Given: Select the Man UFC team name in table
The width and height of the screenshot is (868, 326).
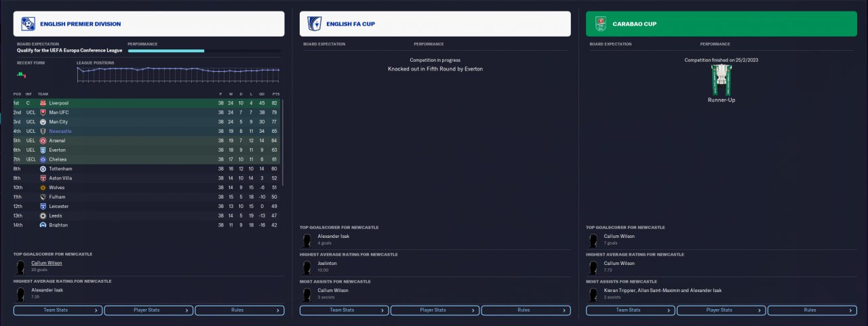Looking at the screenshot, I should coord(59,113).
